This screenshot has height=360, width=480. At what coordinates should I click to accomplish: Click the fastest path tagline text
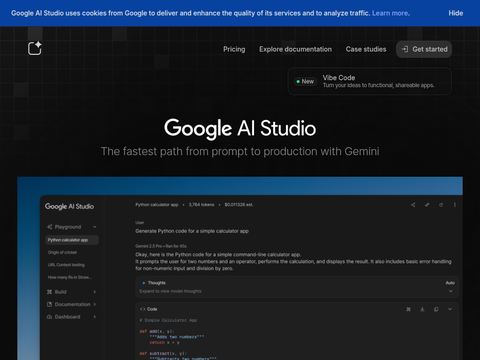coord(240,151)
